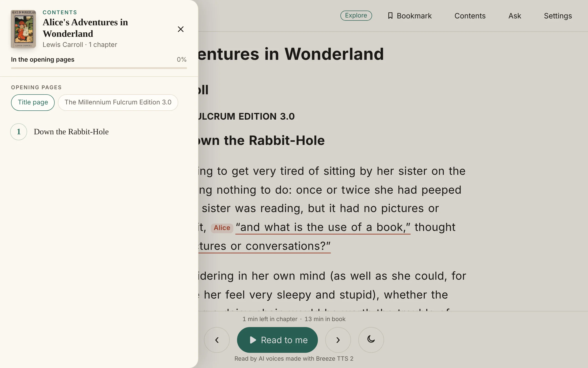
Task: Click the Wonderland page title in reader
Action: [291, 54]
